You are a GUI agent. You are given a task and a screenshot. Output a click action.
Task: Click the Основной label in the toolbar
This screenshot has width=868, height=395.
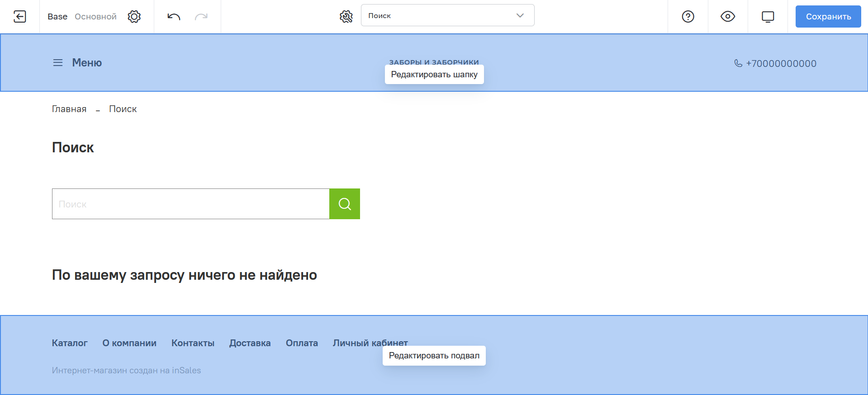point(95,17)
